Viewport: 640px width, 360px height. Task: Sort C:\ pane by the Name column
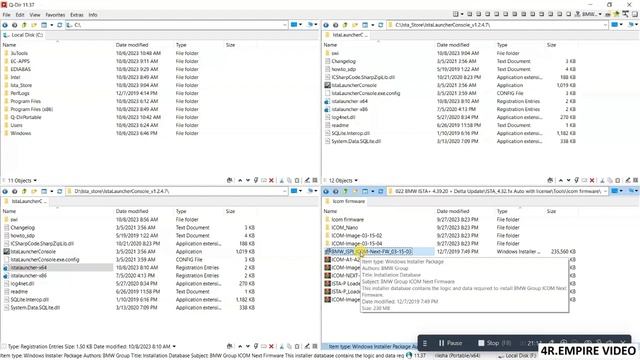[x=9, y=45]
